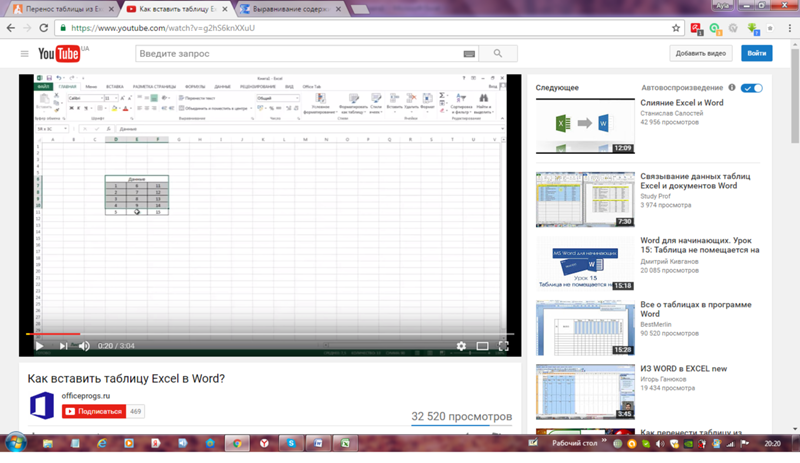Screen dimensions: 800x463
Task: Open the MS Word для начинающих thumbnail
Action: [585, 263]
